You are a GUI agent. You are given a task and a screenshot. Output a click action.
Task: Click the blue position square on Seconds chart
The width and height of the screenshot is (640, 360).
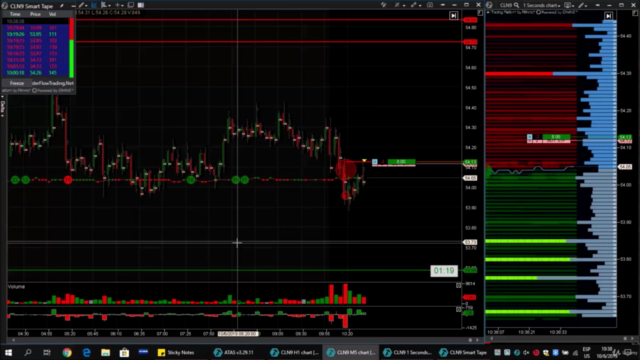pos(529,137)
